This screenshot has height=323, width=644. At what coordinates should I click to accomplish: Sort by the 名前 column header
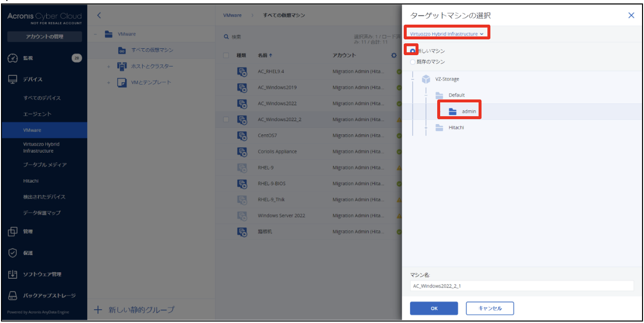[x=265, y=55]
